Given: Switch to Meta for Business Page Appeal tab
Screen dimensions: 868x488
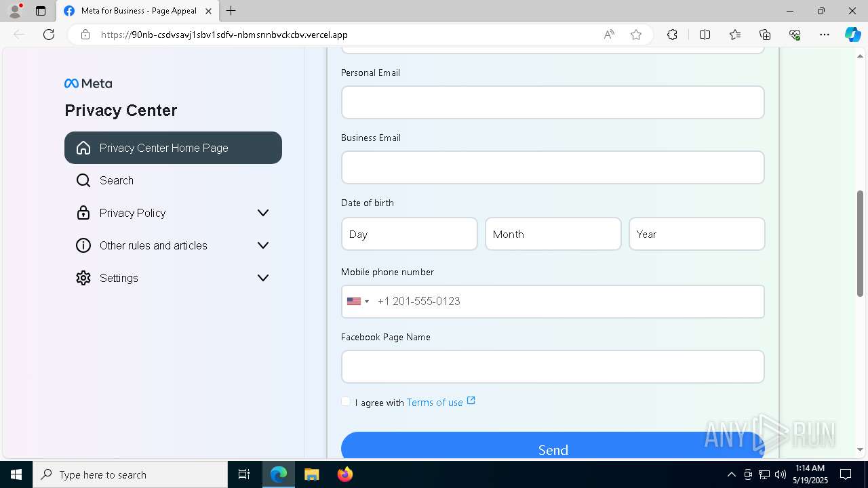Looking at the screenshot, I should [x=138, y=11].
